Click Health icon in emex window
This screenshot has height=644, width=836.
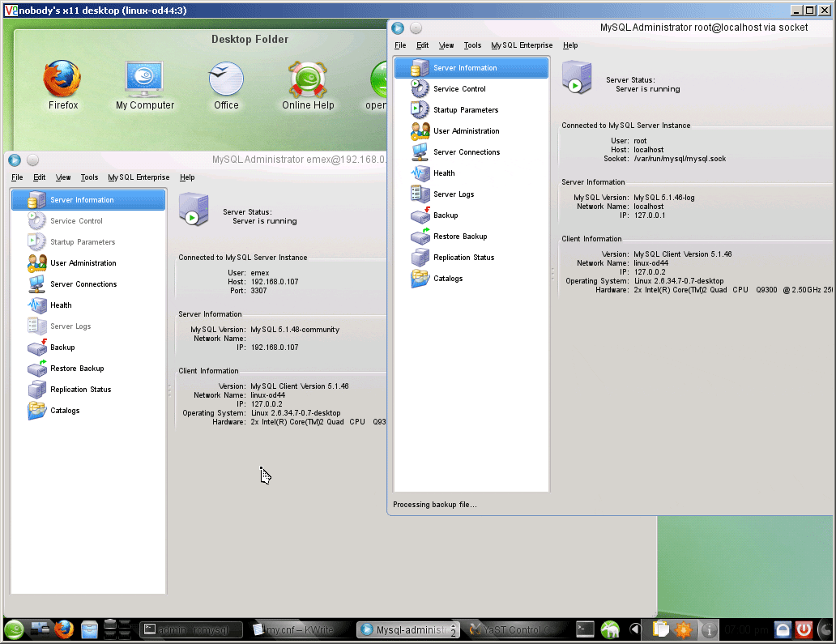[36, 305]
